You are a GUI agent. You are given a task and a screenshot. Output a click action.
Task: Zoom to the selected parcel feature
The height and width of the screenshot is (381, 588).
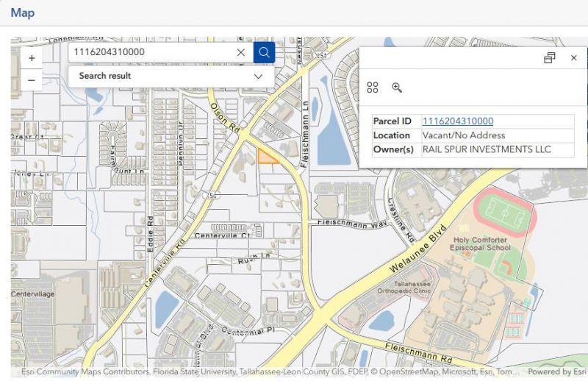397,88
